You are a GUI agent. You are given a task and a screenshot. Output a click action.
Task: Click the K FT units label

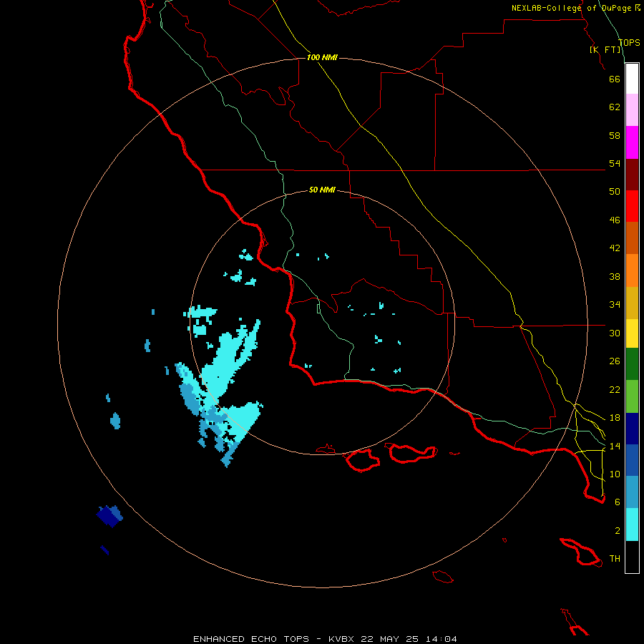point(605,49)
